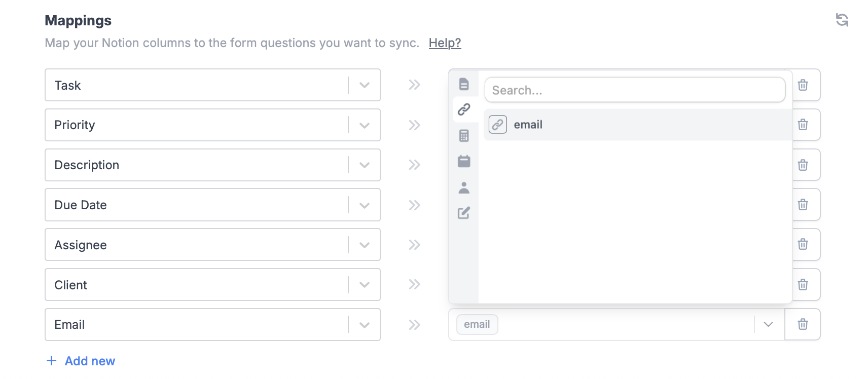This screenshot has height=379, width=868.
Task: Open the Help link
Action: (445, 43)
